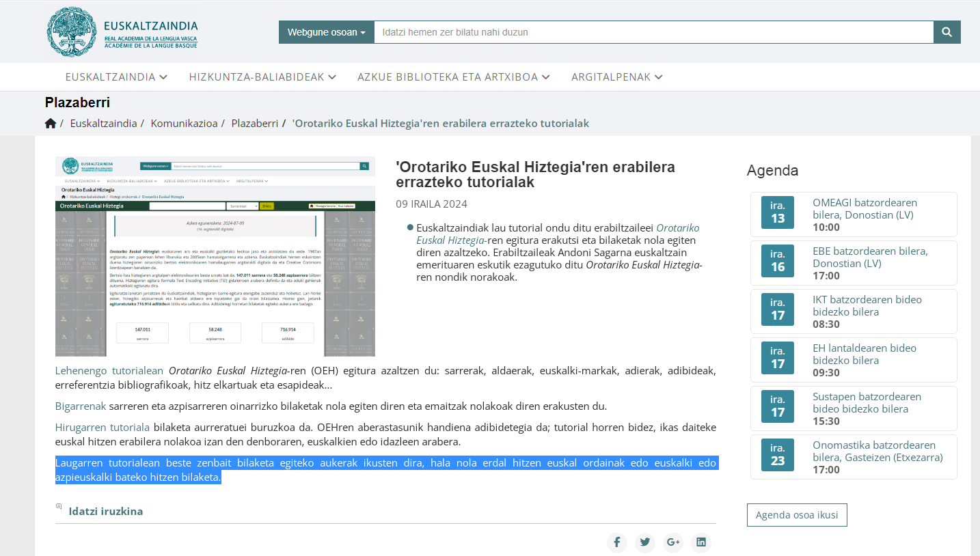Click the ira. 13 date badge
This screenshot has height=556, width=980.
(x=777, y=212)
